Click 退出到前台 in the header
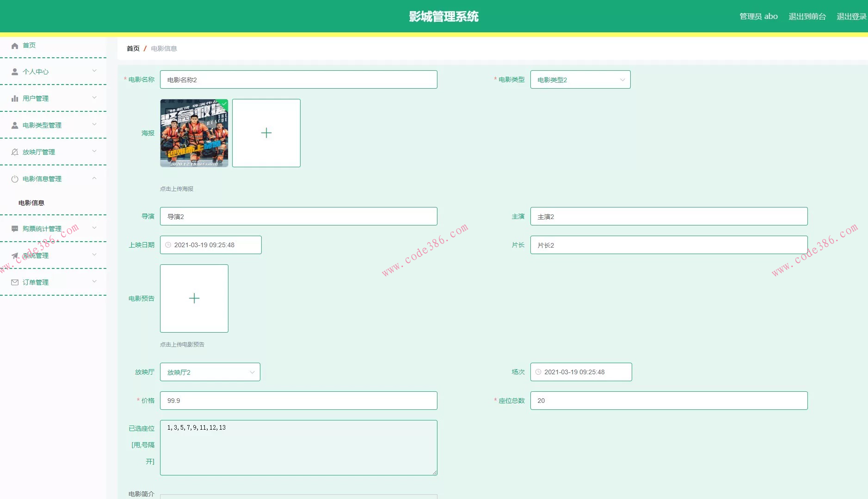This screenshot has height=499, width=868. [x=807, y=17]
